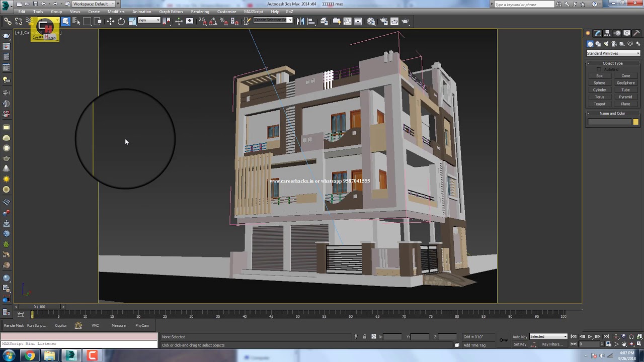Open the Create Selection Set dropdown
The image size is (644, 362).
[x=273, y=20]
